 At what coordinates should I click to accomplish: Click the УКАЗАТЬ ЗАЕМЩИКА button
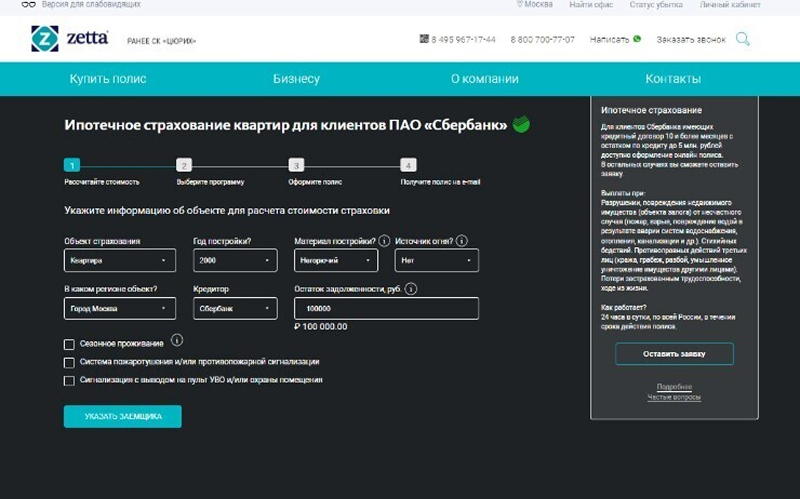click(x=122, y=416)
